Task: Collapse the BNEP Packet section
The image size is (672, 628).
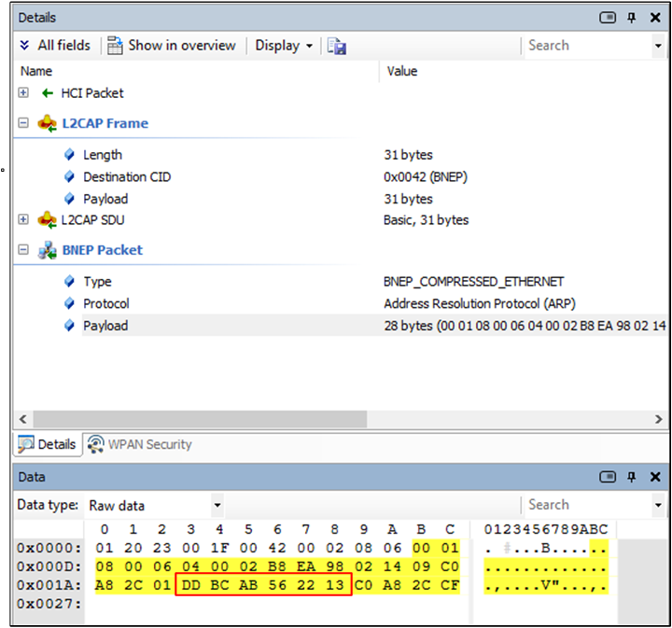Action: coord(23,249)
